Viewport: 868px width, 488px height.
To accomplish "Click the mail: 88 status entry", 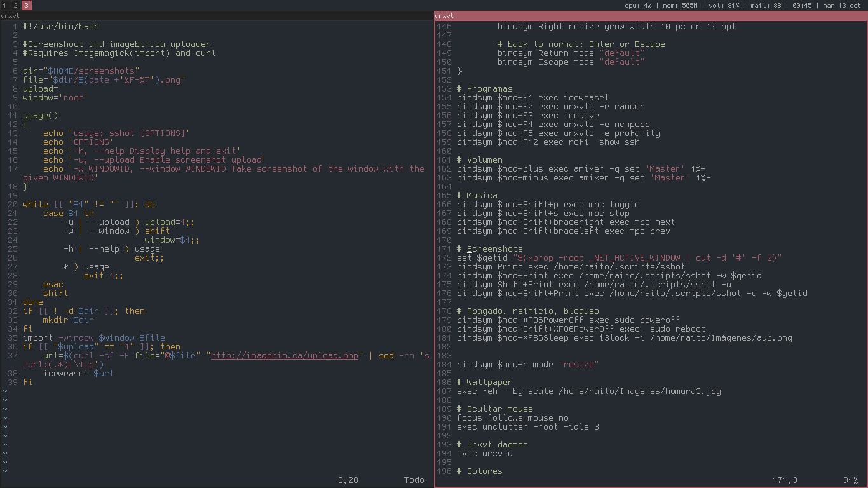I will point(766,5).
